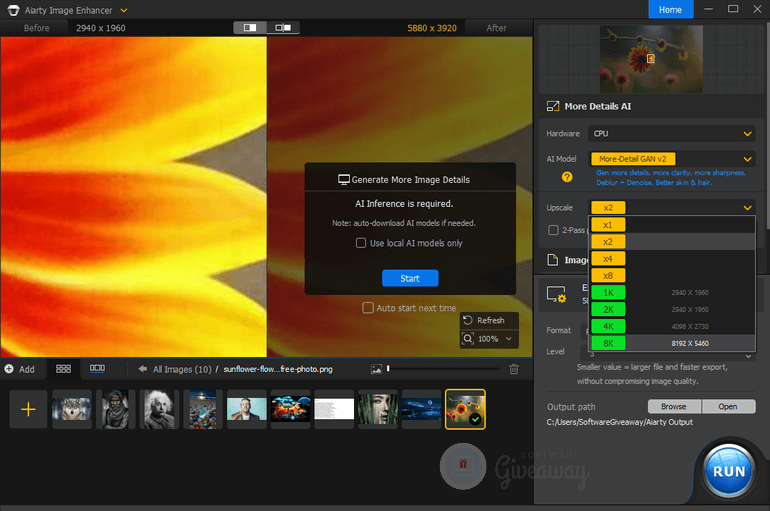This screenshot has width=770, height=511.
Task: Switch to filmstrip thumbnail view
Action: coord(97,369)
